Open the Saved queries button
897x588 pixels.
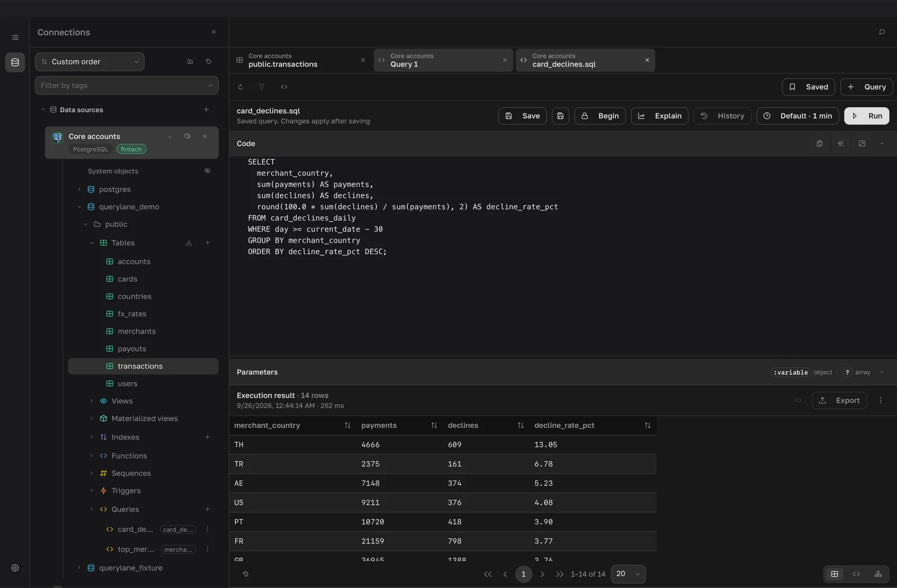coord(808,87)
